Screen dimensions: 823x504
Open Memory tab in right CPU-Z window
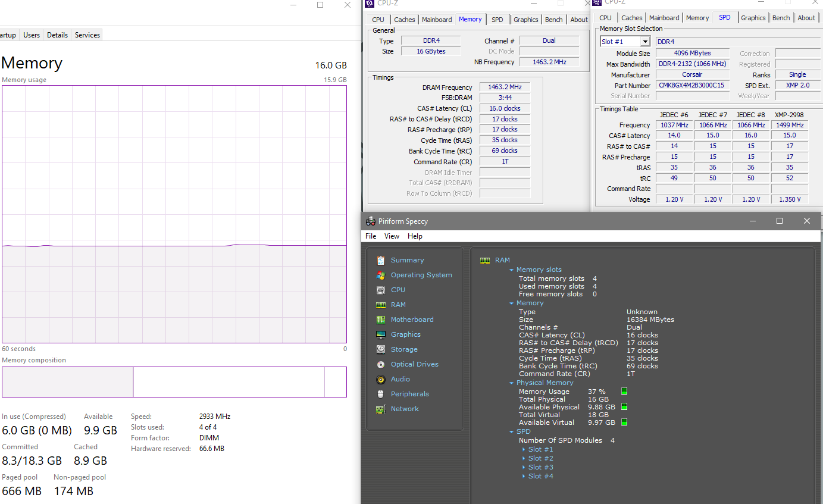click(697, 18)
